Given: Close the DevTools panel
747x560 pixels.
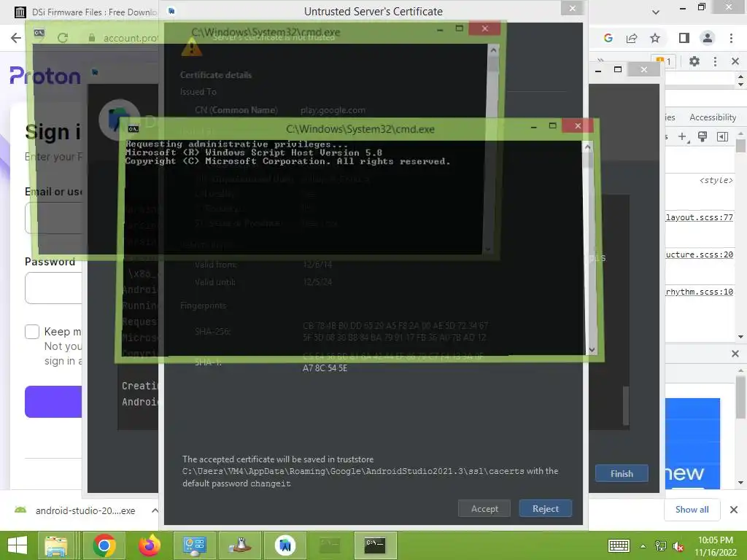Looking at the screenshot, I should point(735,61).
